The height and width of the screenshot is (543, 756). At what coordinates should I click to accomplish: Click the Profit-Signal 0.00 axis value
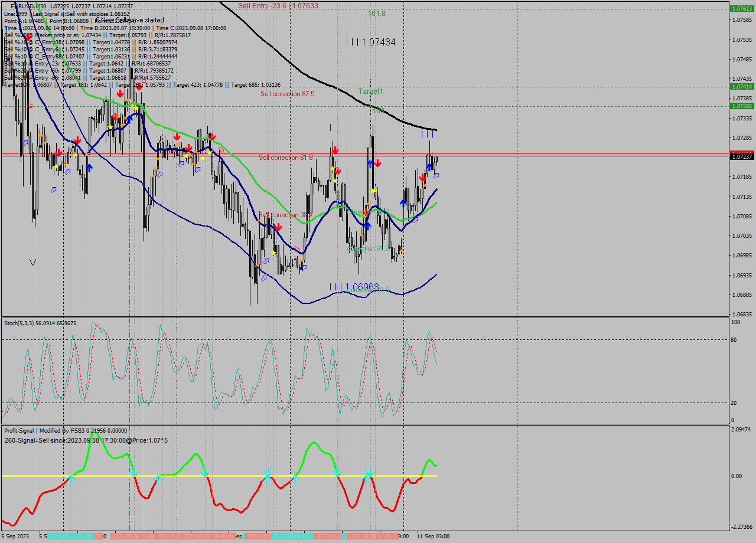tap(737, 476)
